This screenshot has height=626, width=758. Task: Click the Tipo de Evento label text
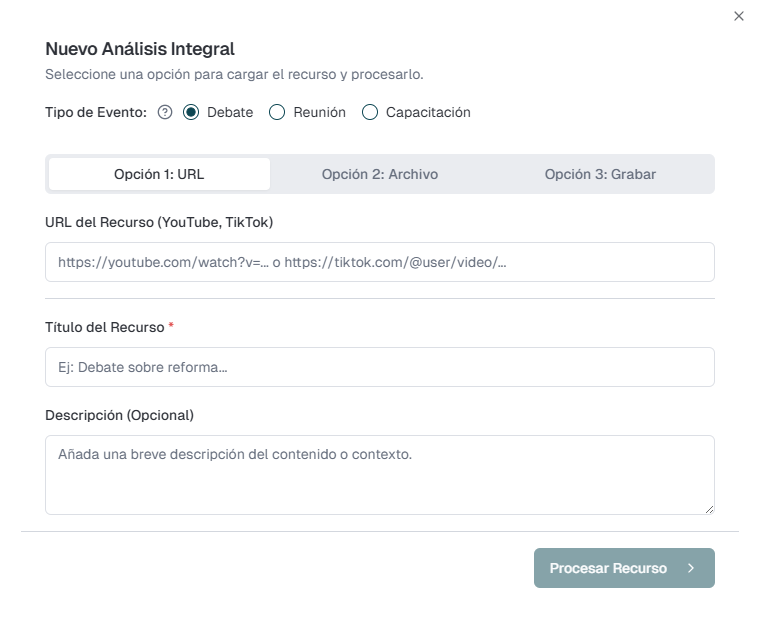tap(96, 112)
